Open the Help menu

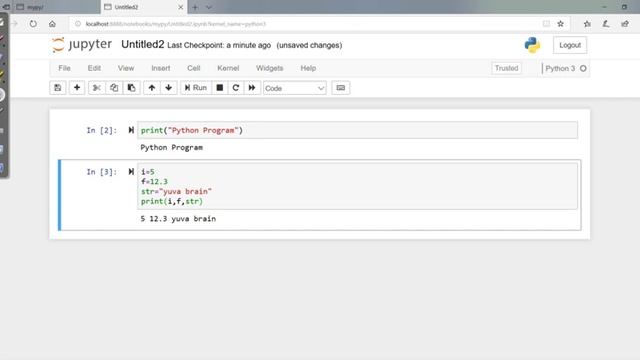[x=308, y=68]
